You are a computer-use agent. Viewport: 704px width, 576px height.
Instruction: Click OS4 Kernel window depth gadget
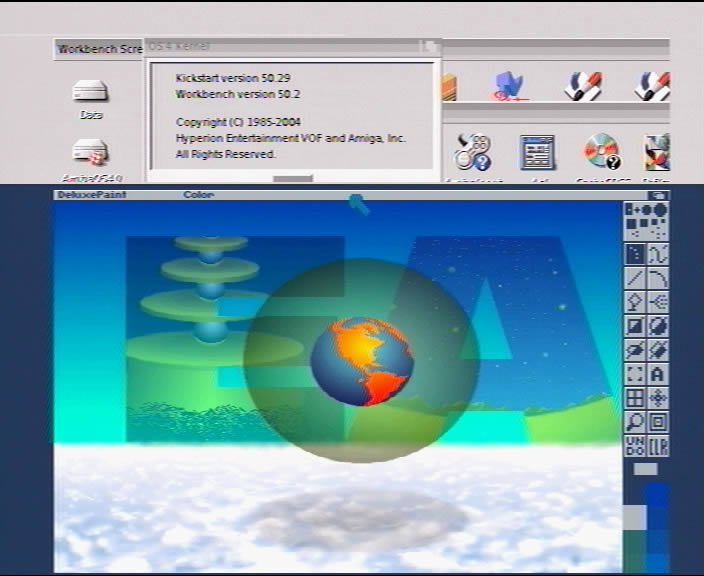[x=430, y=46]
